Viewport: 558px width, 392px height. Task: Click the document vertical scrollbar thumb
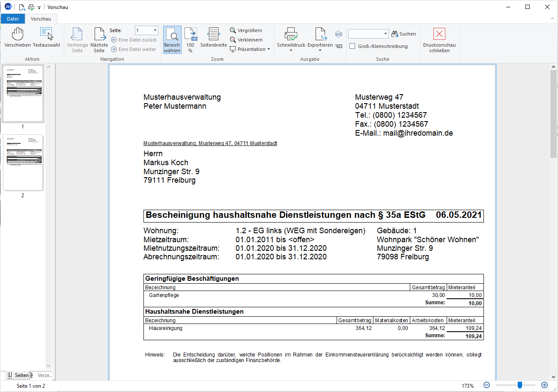point(553,114)
